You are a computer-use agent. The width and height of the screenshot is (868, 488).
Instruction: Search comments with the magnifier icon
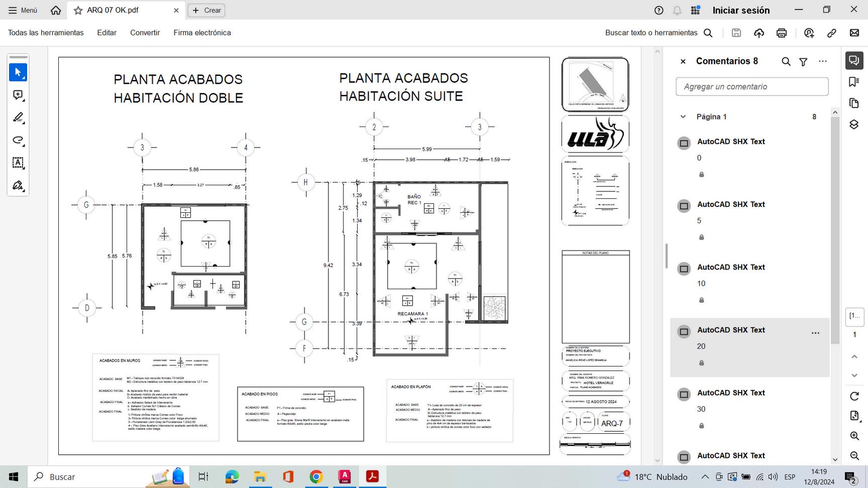786,61
